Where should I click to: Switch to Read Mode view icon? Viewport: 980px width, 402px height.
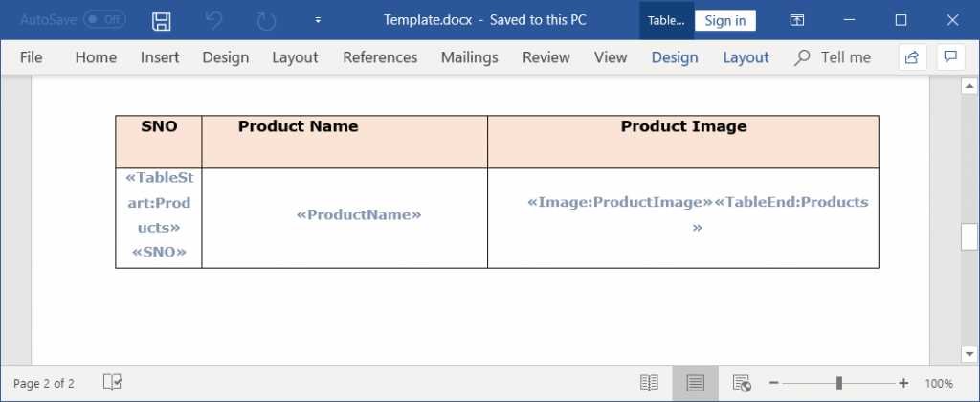(x=650, y=383)
